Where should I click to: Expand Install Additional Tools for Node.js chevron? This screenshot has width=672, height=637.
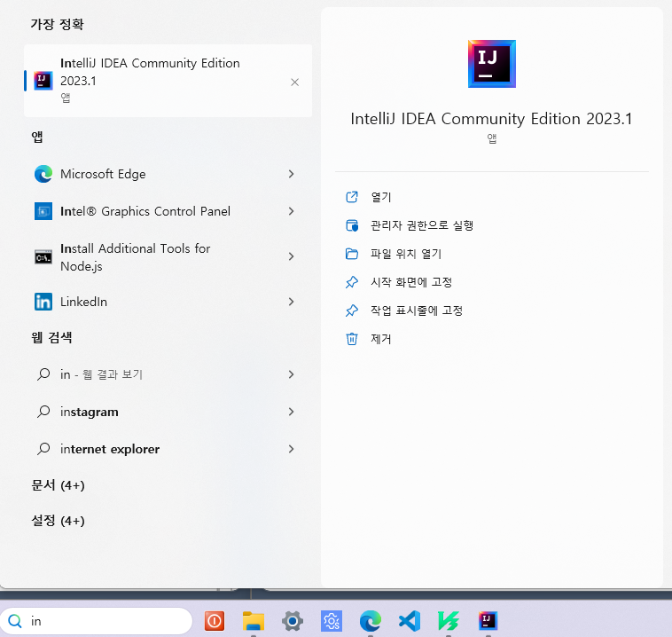point(291,256)
